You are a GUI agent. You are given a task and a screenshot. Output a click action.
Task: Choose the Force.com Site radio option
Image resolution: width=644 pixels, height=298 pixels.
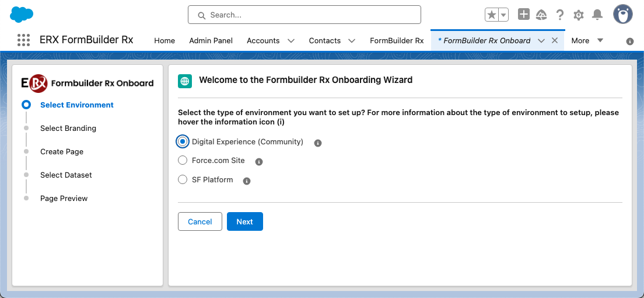tap(183, 160)
